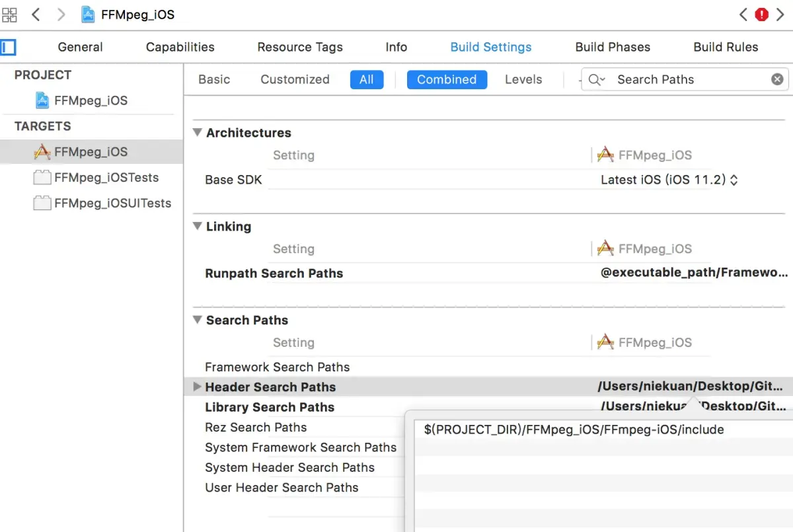This screenshot has height=532, width=793.
Task: Switch to the Info tab
Action: point(397,47)
